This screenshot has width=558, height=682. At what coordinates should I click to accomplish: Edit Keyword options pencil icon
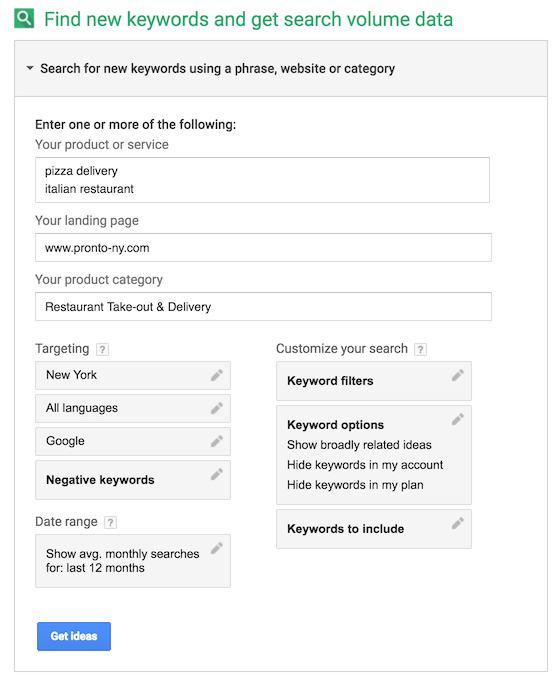pyautogui.click(x=458, y=419)
